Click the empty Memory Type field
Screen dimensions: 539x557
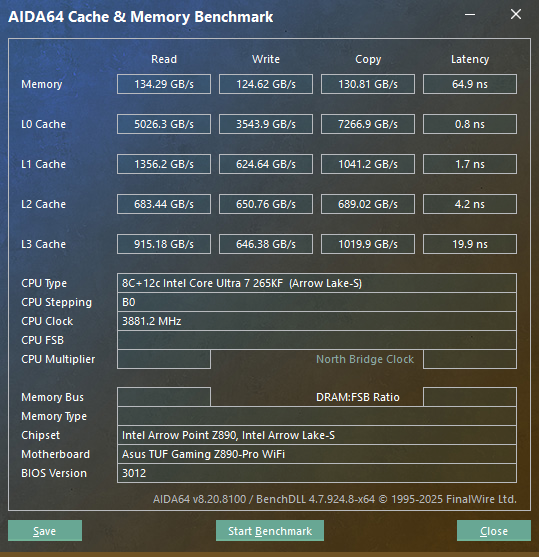317,416
